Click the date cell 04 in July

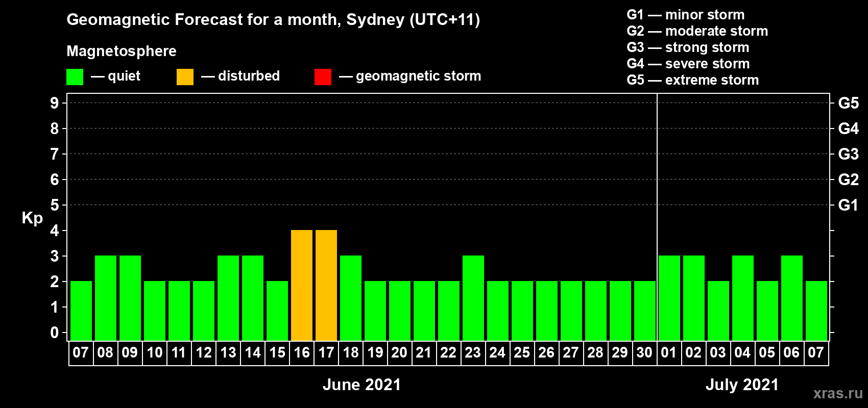tap(742, 353)
